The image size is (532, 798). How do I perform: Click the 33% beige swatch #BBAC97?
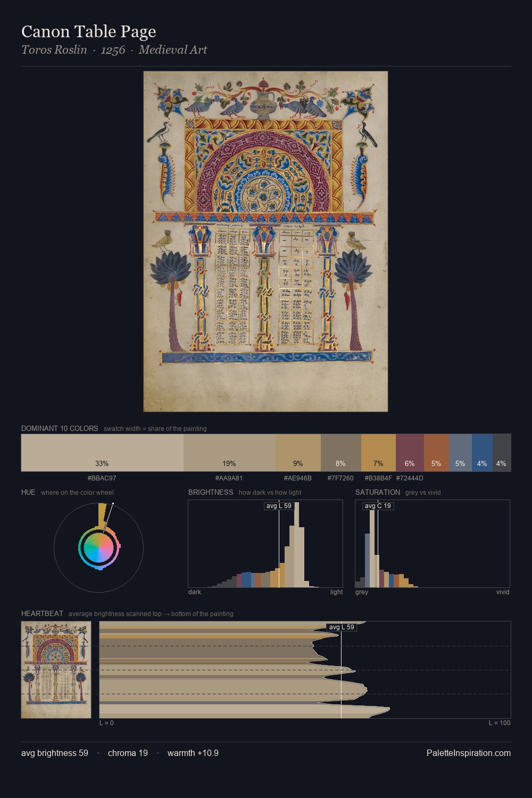[x=102, y=453]
